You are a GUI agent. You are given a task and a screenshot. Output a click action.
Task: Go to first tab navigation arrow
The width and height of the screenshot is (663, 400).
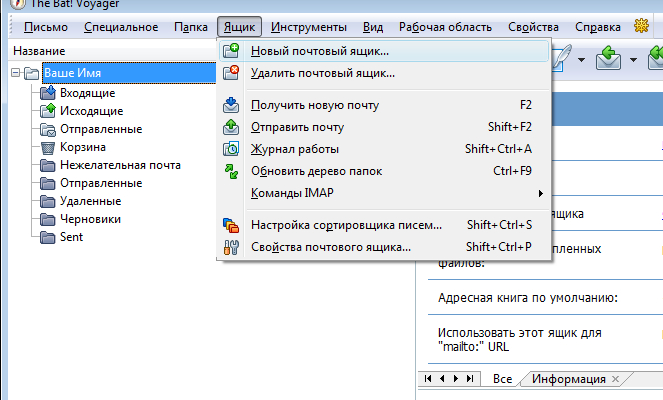click(x=428, y=378)
